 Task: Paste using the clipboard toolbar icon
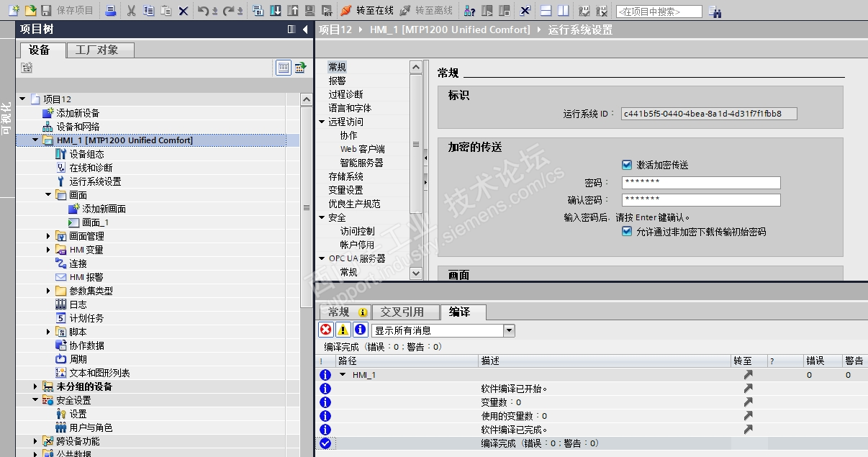[x=166, y=11]
